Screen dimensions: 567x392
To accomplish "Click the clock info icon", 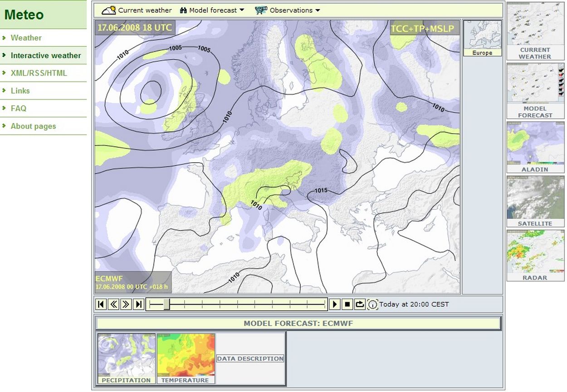I will tap(372, 305).
